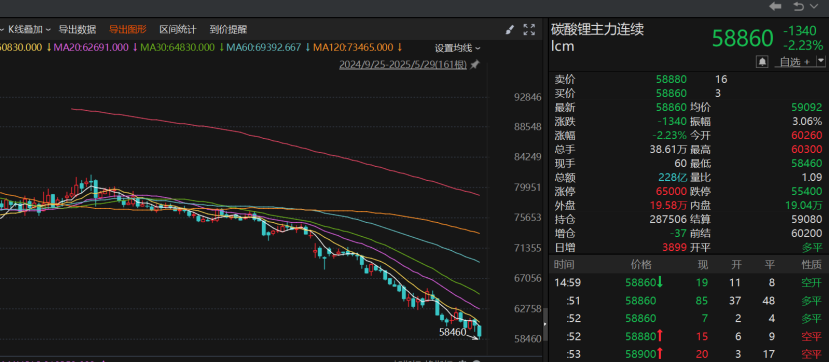Toggle the MA20 moving average line

click(91, 48)
